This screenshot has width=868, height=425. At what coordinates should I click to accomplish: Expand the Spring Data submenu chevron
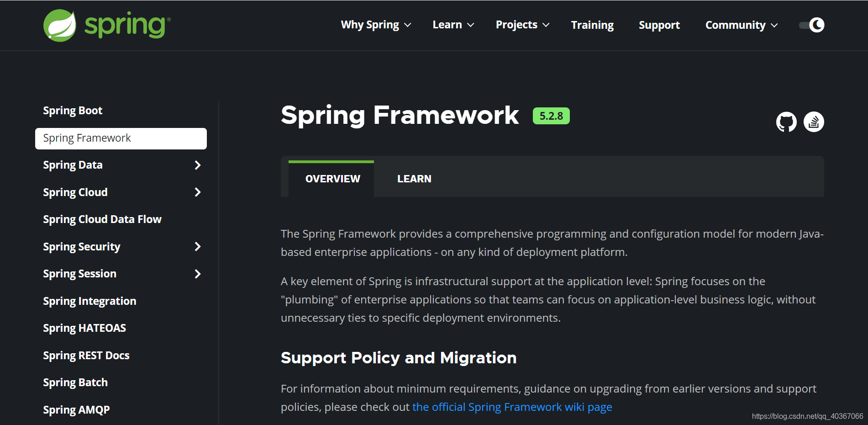(x=198, y=165)
